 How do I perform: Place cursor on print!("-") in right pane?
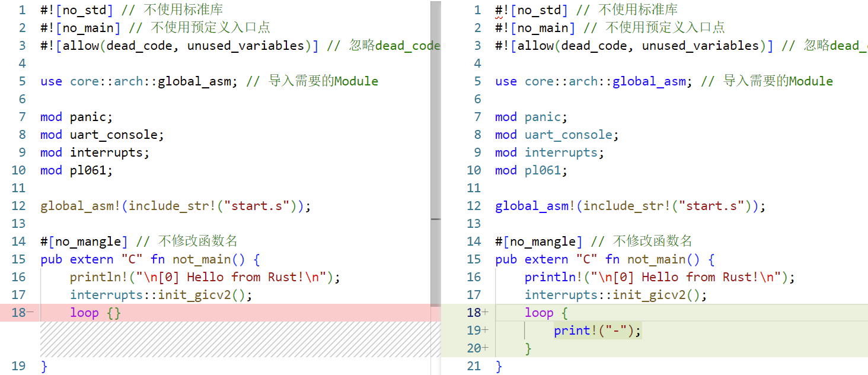[x=597, y=330]
